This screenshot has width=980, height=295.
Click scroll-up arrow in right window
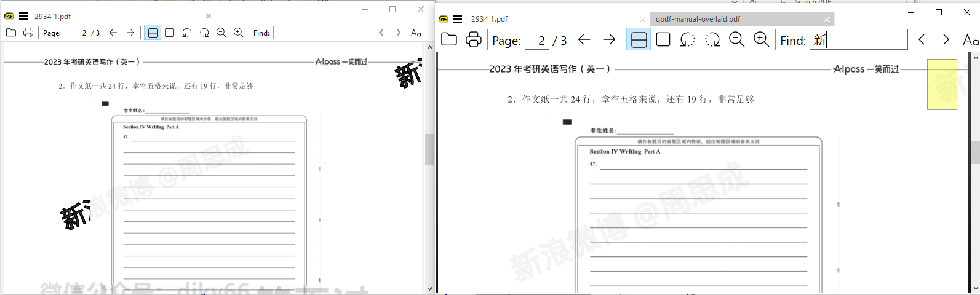[x=976, y=58]
